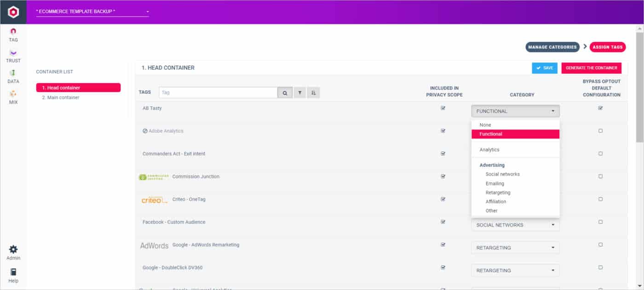Uncheck bypass optout for AB Tasty
Screen dimensions: 644x290
[x=600, y=108]
